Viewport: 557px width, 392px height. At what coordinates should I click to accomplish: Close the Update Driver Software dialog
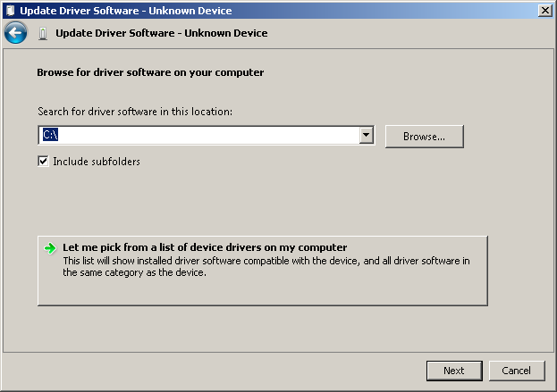(x=545, y=11)
